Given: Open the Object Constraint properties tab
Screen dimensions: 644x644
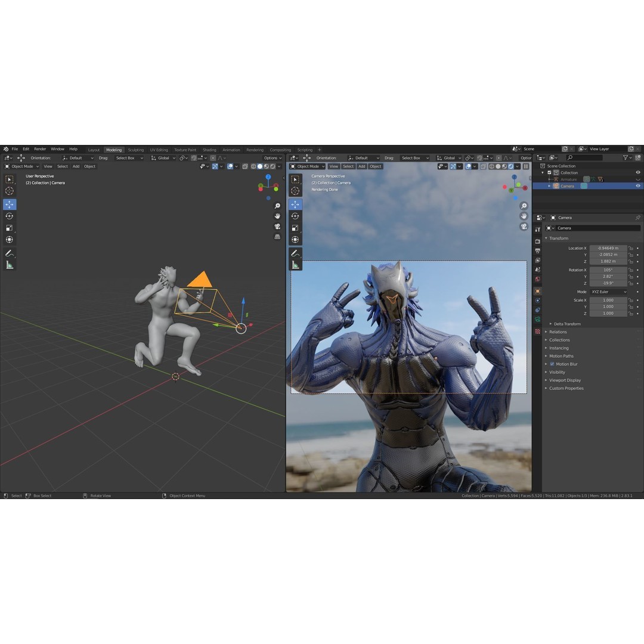Looking at the screenshot, I should click(x=538, y=310).
